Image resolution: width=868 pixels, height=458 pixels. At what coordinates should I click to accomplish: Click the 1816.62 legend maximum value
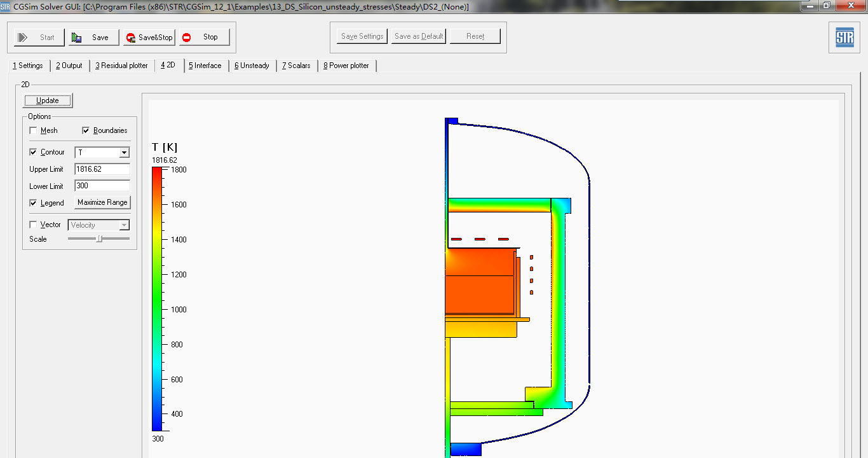pos(164,160)
